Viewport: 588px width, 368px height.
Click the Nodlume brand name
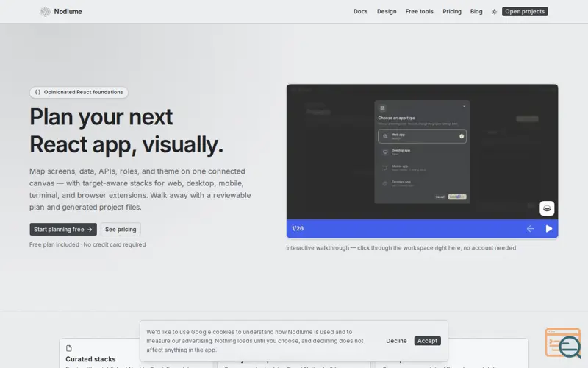pos(68,12)
